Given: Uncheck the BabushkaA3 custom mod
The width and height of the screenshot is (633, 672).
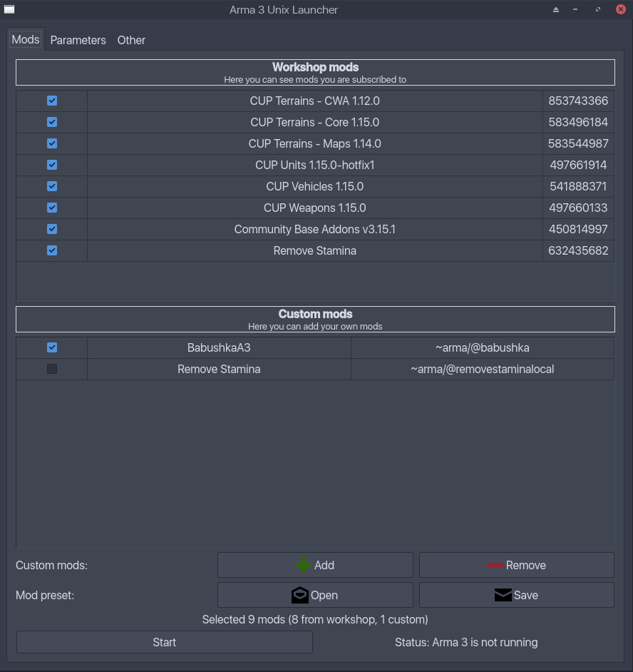Looking at the screenshot, I should pos(52,347).
